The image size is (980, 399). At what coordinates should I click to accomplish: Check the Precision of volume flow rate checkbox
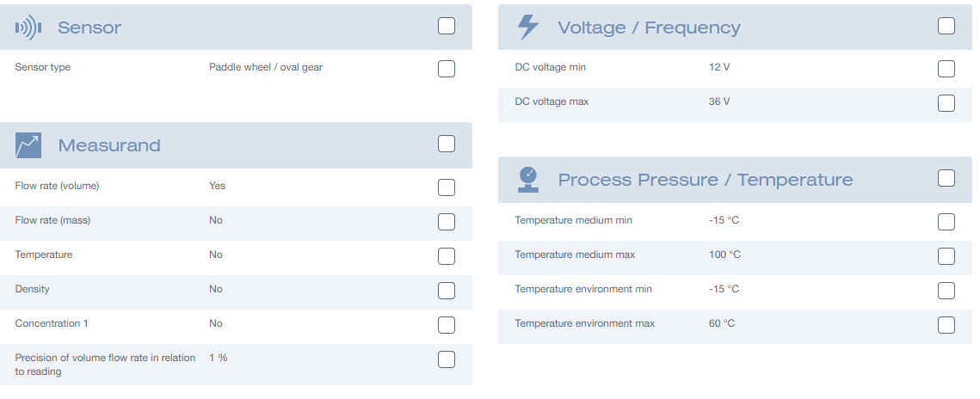[x=447, y=359]
